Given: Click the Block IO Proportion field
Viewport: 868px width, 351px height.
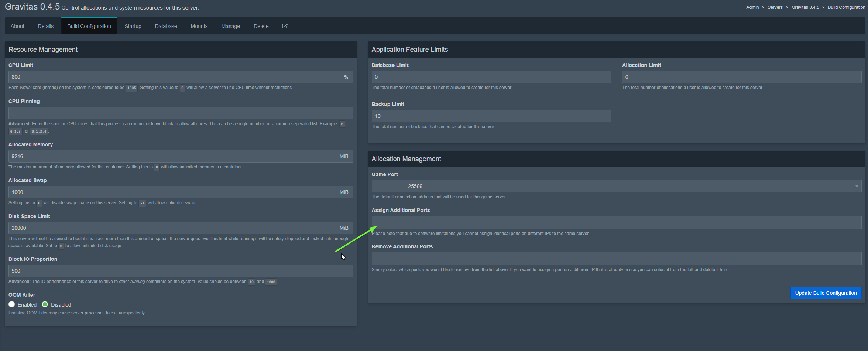Looking at the screenshot, I should tap(181, 271).
